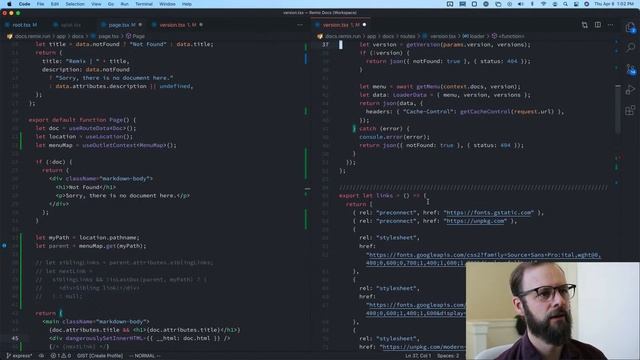Click docs.remix.run in left breadcrumb
The height and width of the screenshot is (360, 640).
point(32,36)
